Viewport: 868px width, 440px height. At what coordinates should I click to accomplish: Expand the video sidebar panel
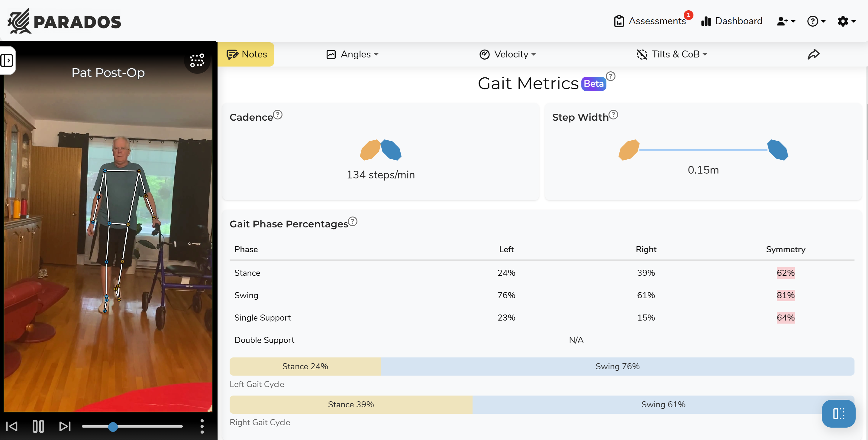(x=7, y=60)
